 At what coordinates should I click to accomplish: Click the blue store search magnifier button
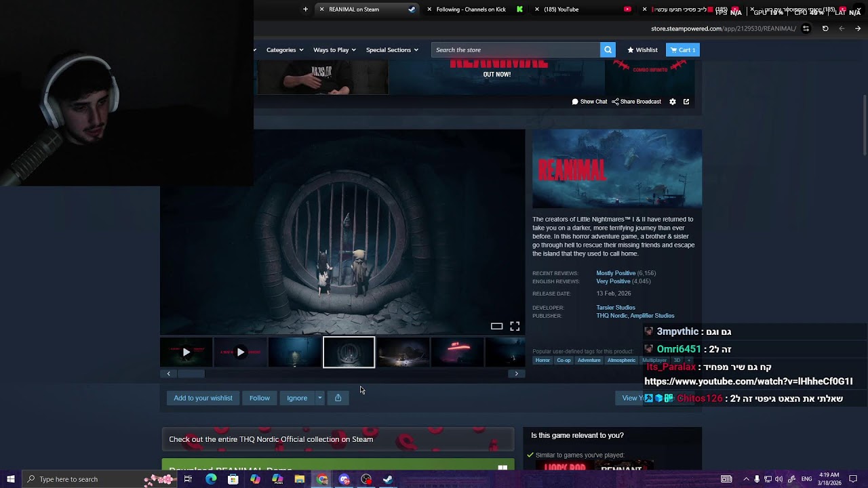(608, 50)
